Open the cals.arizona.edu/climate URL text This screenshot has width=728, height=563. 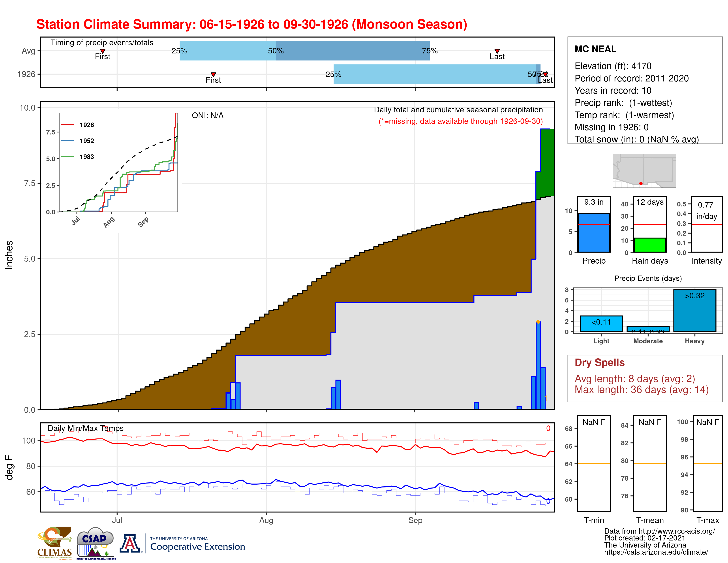[656, 552]
